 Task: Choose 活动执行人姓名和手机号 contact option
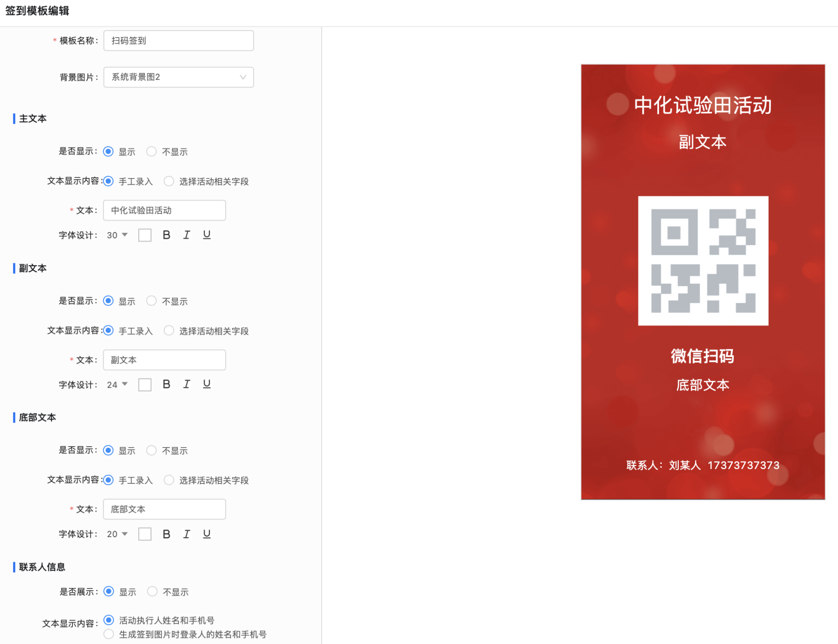point(109,620)
